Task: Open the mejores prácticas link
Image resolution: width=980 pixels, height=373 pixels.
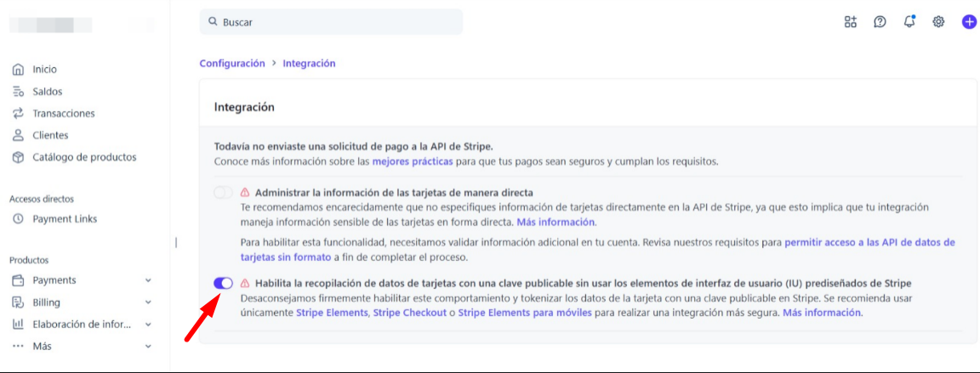Action: click(413, 161)
